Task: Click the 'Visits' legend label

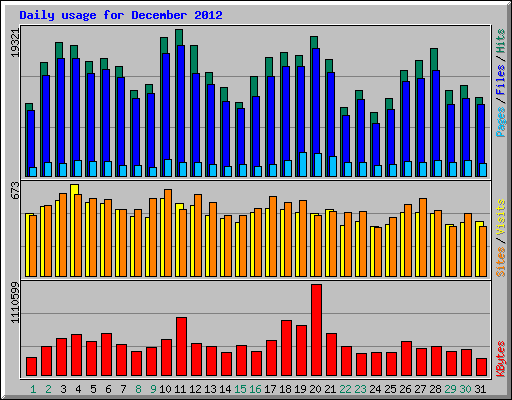Action: pyautogui.click(x=501, y=217)
